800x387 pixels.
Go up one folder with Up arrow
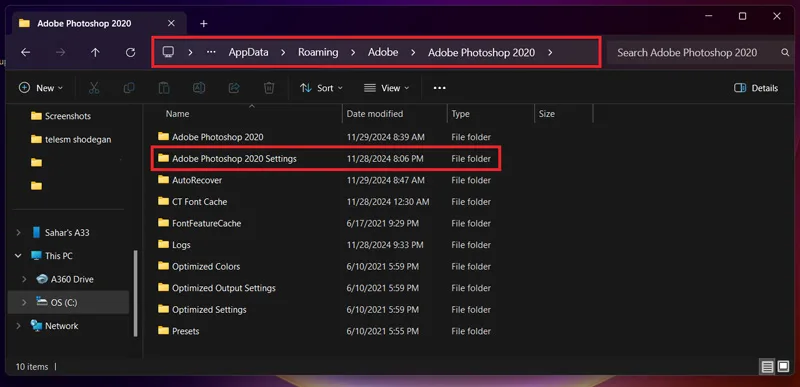coord(95,52)
